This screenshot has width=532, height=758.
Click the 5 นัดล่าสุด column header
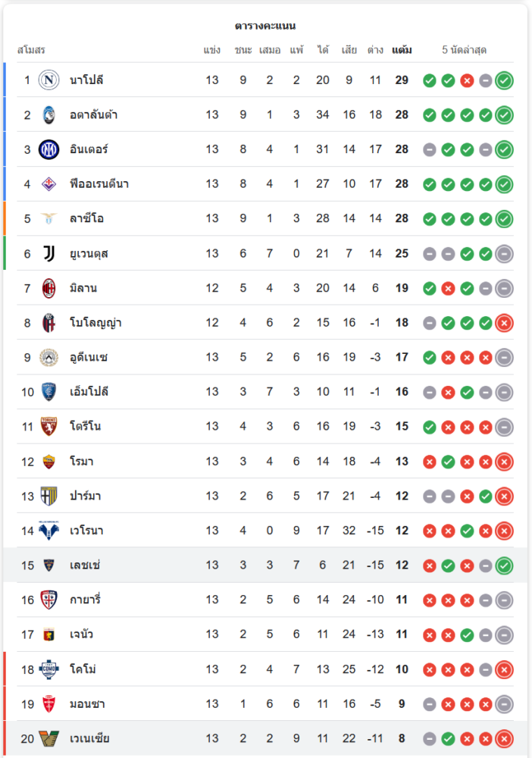tap(464, 50)
